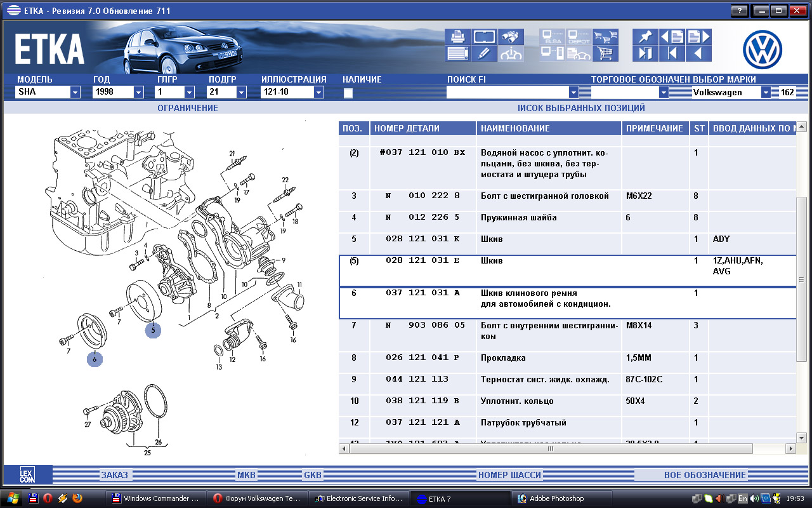Open the lined list icon below printer
This screenshot has width=812, height=508.
tap(457, 53)
